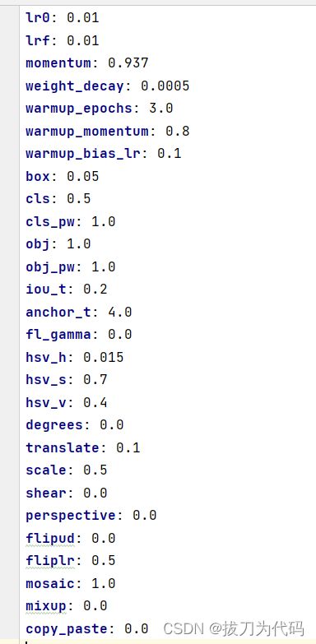
Task: Click the fl_gamma key name
Action: click(58, 335)
